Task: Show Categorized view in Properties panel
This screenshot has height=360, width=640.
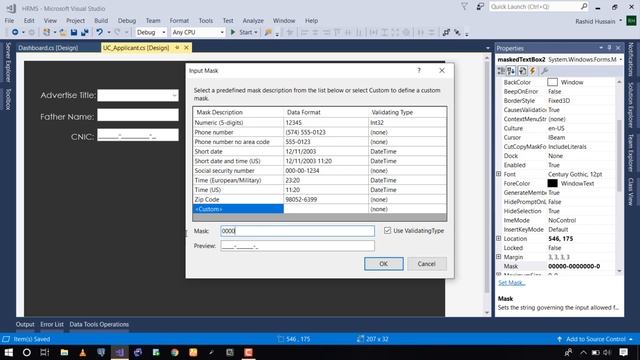Action: point(501,71)
